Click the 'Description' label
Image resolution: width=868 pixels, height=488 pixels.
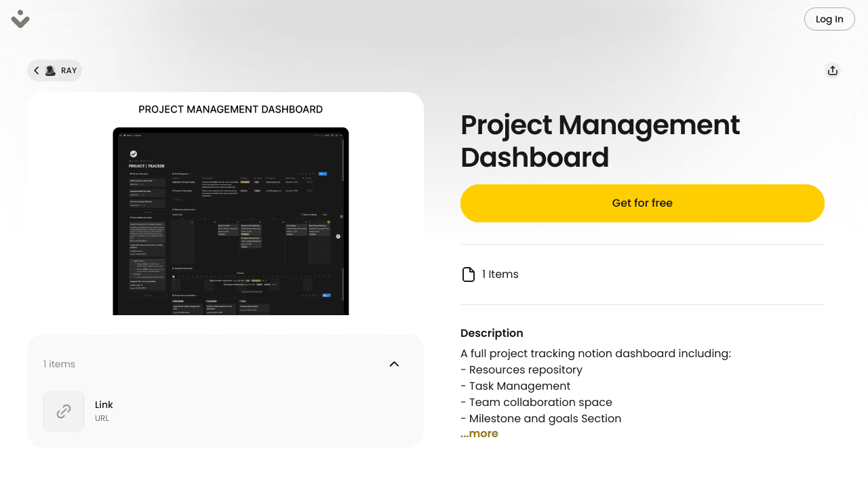click(x=492, y=333)
